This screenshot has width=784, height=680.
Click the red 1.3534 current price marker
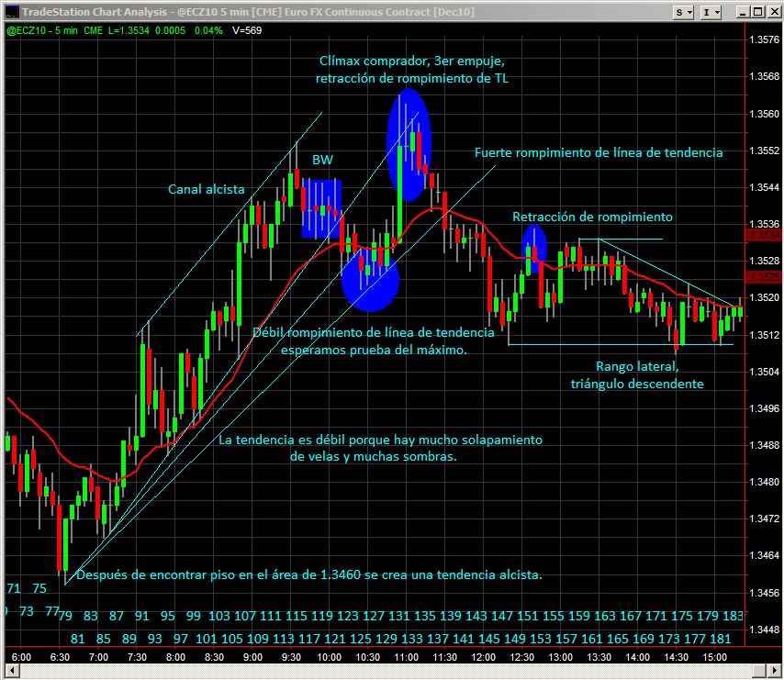[764, 235]
